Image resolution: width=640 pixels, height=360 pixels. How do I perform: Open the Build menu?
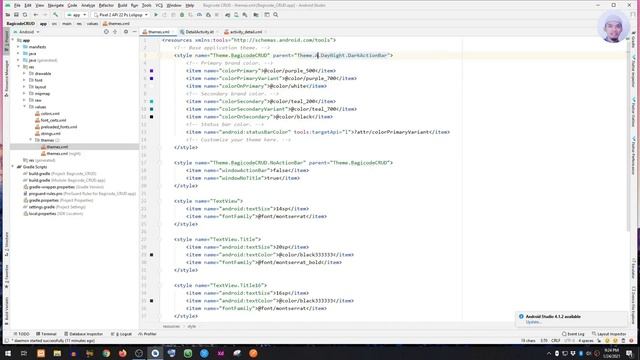(122, 5)
